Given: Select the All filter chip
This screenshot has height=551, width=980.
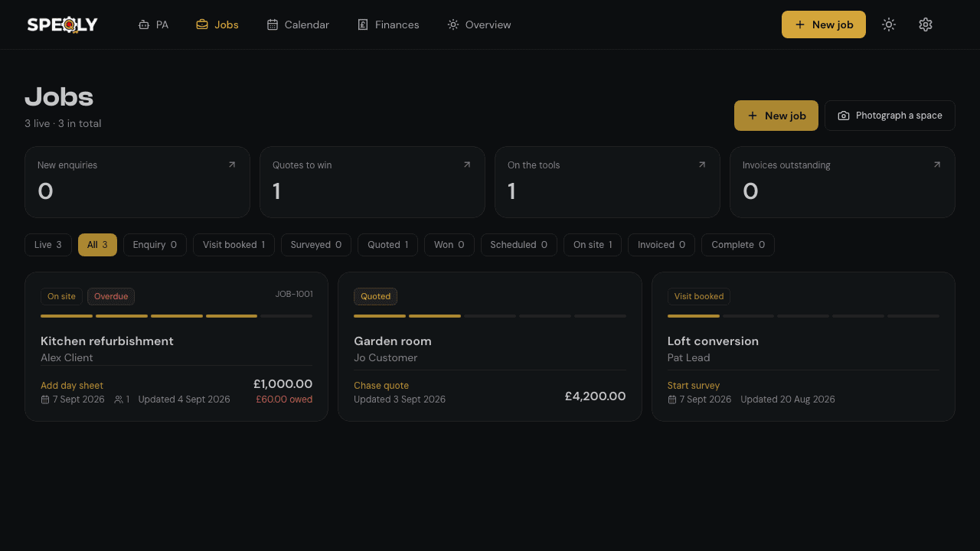Looking at the screenshot, I should pyautogui.click(x=97, y=245).
